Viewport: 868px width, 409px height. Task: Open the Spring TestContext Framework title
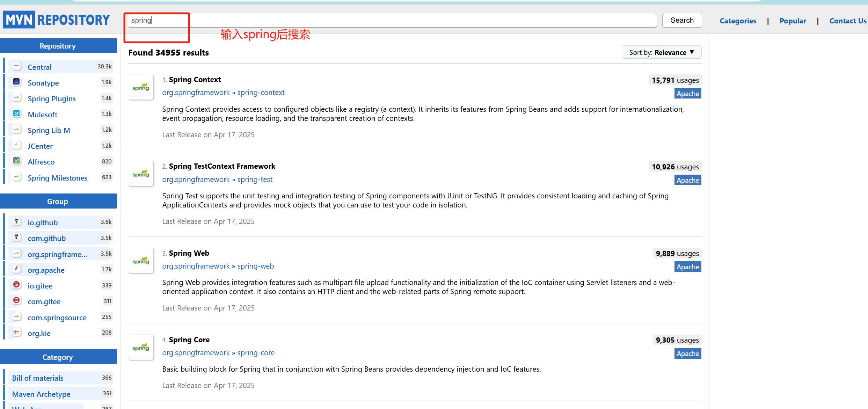click(x=222, y=166)
